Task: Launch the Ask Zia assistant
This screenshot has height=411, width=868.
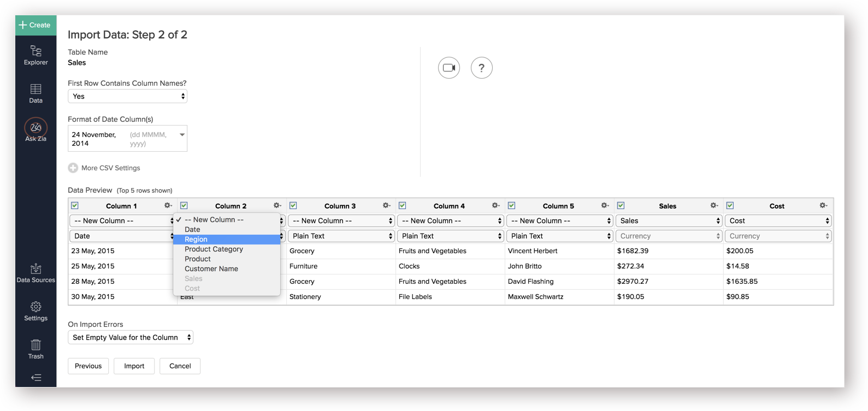Action: click(x=36, y=130)
